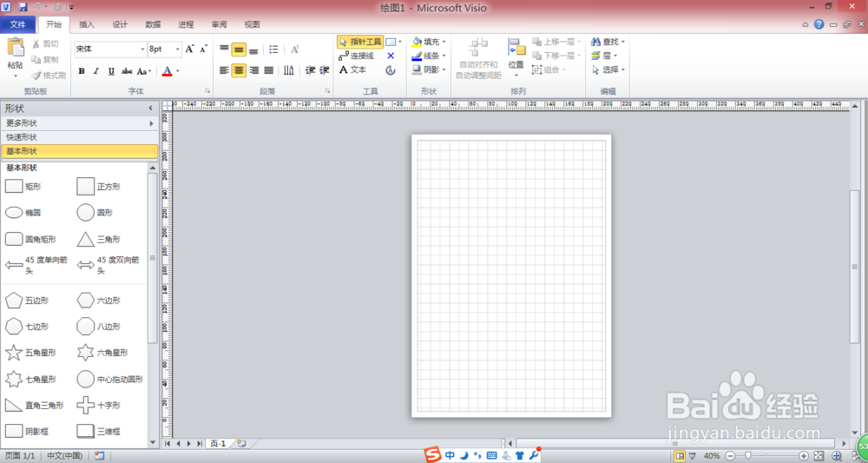
Task: Open the 8pt font size dropdown
Action: click(x=178, y=50)
